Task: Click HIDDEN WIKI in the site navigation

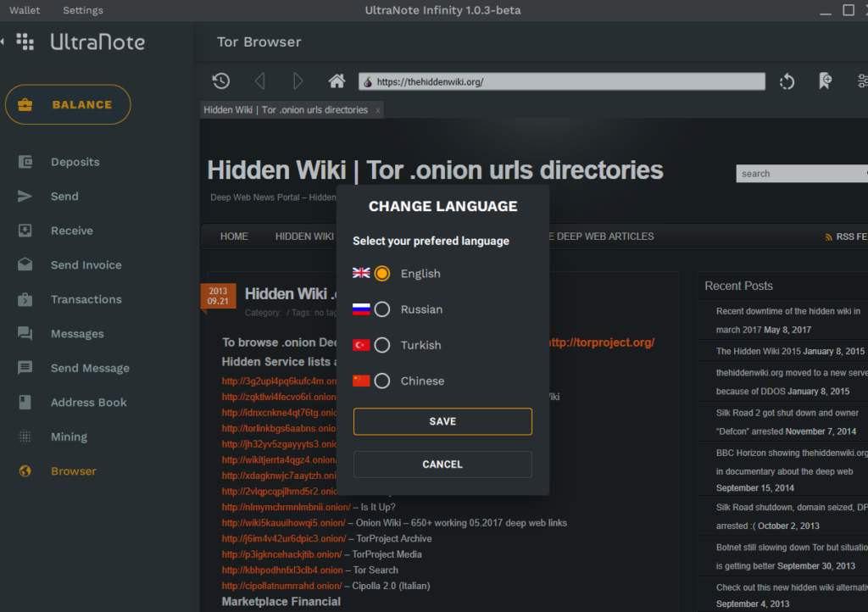Action: [x=304, y=236]
